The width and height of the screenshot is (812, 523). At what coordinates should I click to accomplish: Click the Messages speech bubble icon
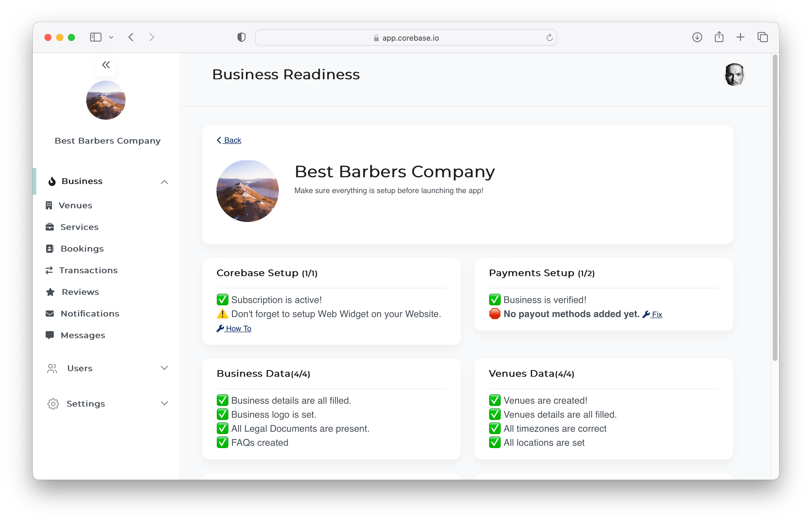pyautogui.click(x=50, y=335)
